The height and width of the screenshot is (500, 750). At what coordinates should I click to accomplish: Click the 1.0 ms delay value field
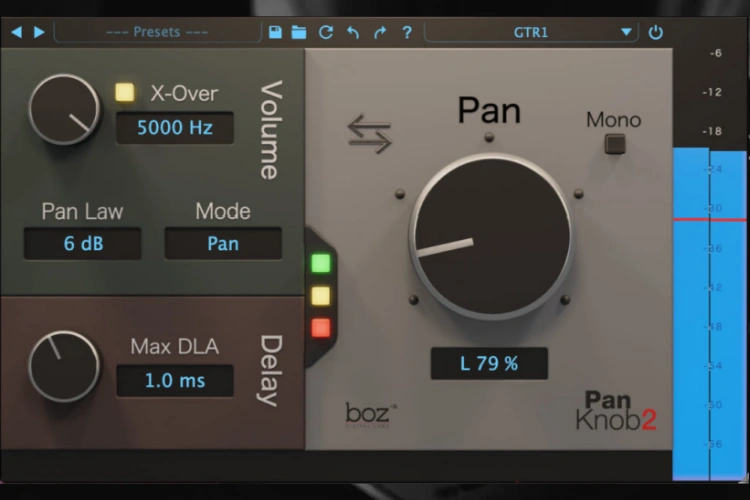[175, 381]
